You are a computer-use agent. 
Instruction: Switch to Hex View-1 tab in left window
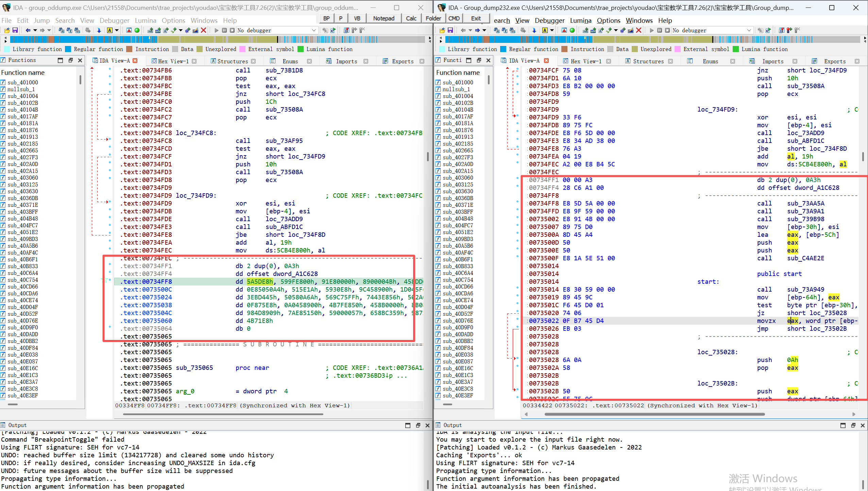point(173,61)
